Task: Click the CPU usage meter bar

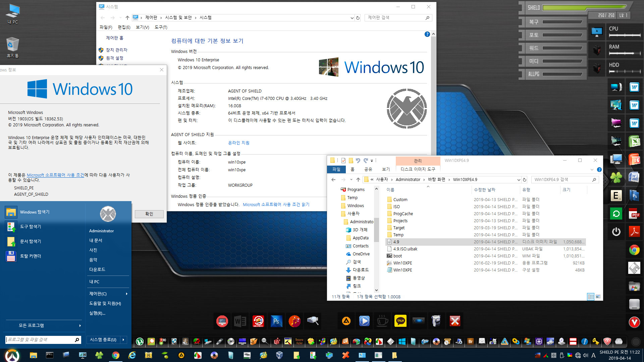Action: click(625, 35)
